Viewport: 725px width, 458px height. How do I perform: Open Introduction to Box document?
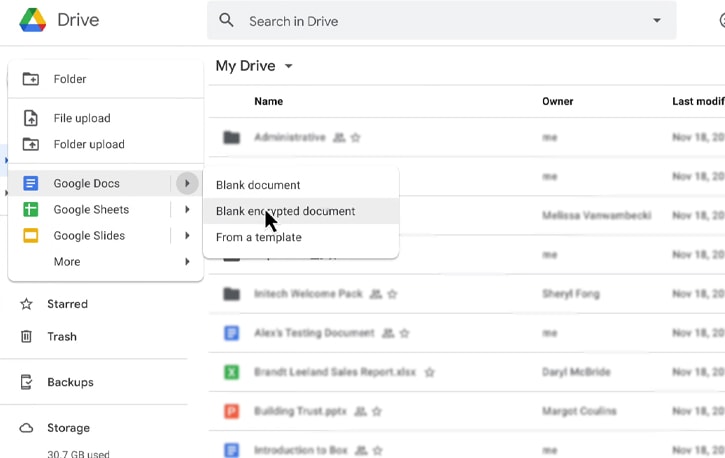coord(301,450)
